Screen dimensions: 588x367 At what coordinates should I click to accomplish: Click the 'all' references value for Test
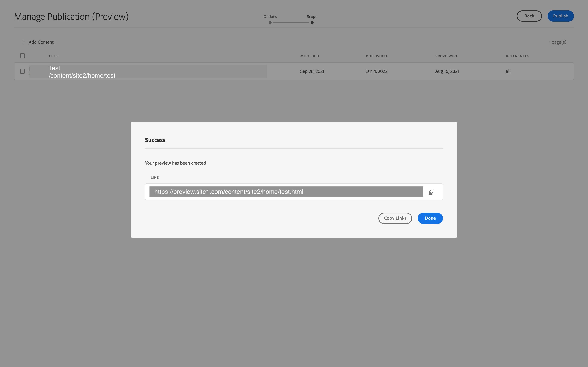coord(508,71)
